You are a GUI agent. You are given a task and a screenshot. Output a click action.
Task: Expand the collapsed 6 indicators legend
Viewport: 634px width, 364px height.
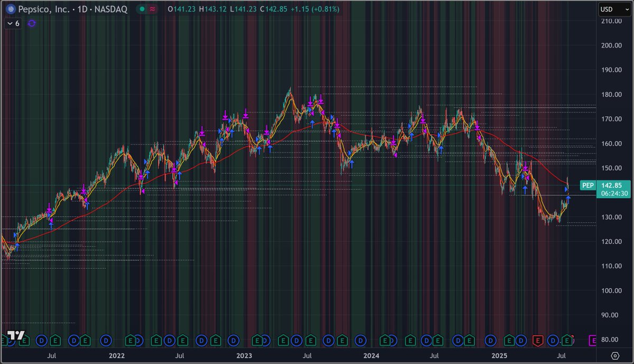[13, 23]
